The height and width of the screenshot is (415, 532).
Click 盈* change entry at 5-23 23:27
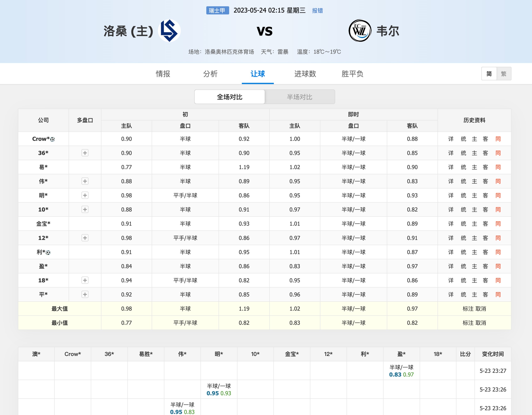click(401, 371)
